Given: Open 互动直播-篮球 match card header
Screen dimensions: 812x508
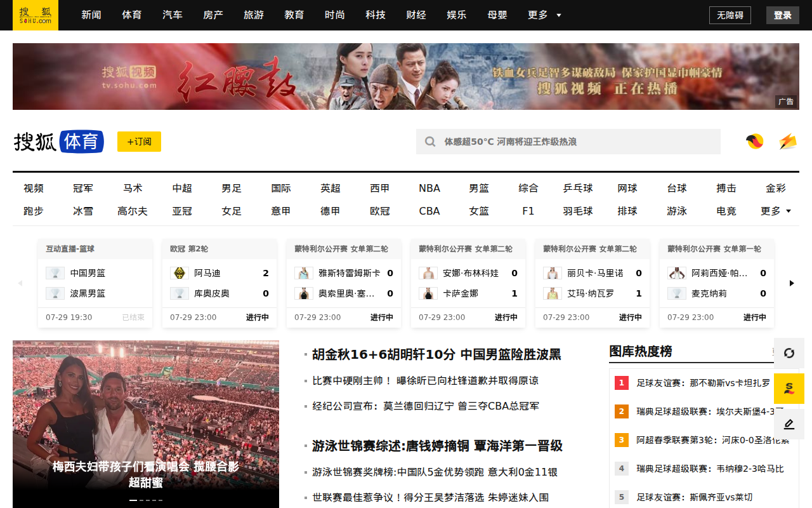Looking at the screenshot, I should click(x=95, y=249).
